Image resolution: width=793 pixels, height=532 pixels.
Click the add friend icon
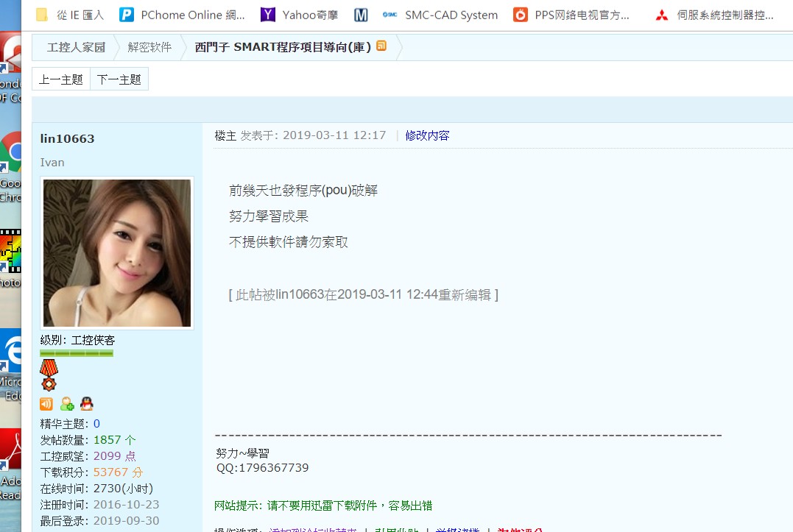(x=67, y=403)
